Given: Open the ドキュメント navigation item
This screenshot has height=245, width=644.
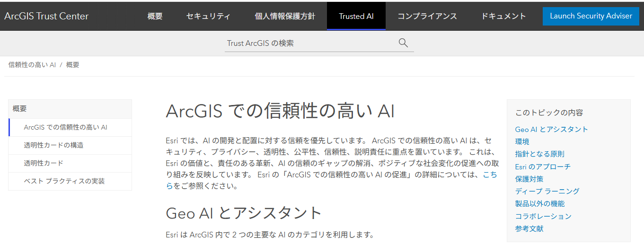Looking at the screenshot, I should (x=503, y=16).
